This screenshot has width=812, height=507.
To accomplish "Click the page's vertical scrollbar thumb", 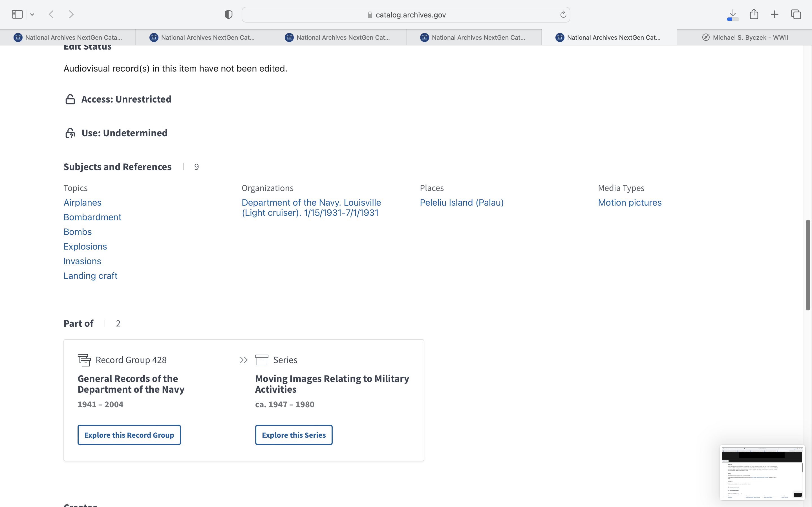I will (808, 265).
